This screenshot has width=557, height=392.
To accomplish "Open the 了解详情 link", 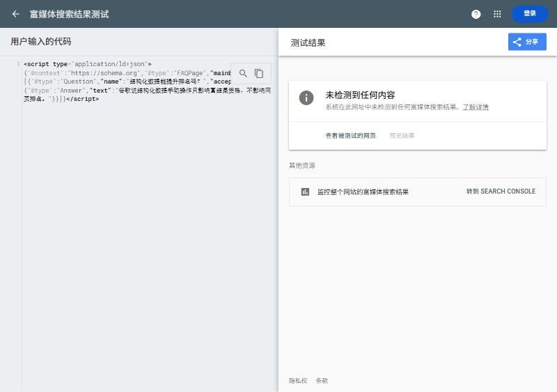I will pyautogui.click(x=476, y=107).
